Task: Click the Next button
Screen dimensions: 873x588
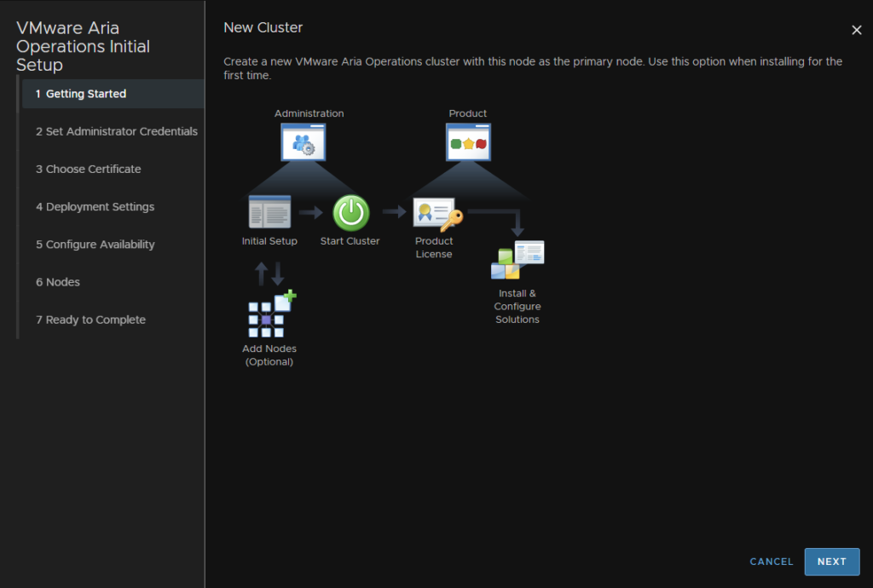Action: 832,562
